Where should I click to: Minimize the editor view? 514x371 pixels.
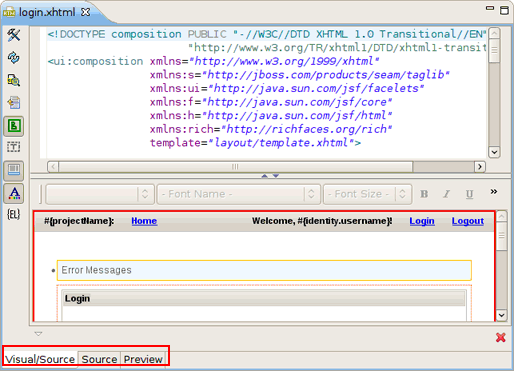(490, 8)
